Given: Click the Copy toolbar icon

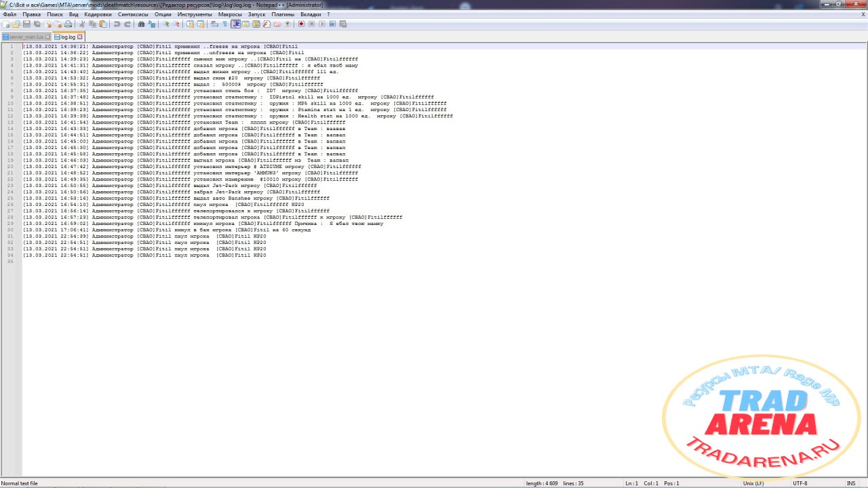Looking at the screenshot, I should (92, 24).
